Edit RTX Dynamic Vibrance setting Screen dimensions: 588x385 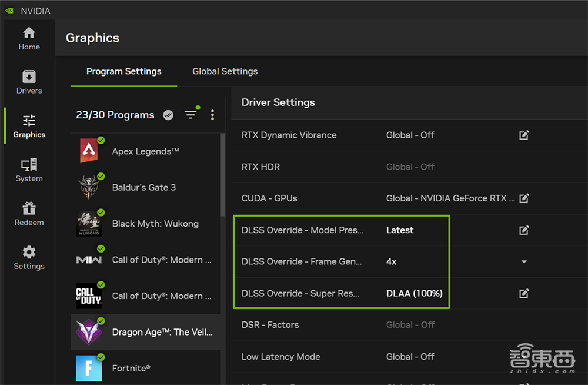[524, 135]
